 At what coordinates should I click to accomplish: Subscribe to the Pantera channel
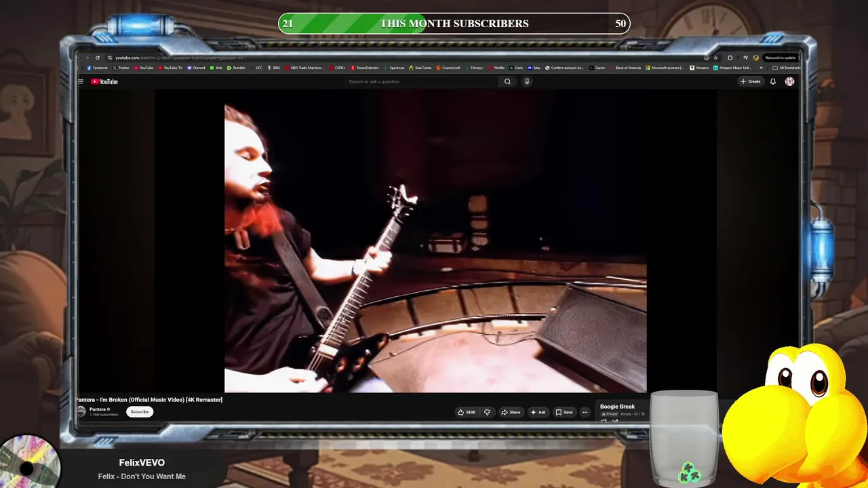tap(140, 411)
